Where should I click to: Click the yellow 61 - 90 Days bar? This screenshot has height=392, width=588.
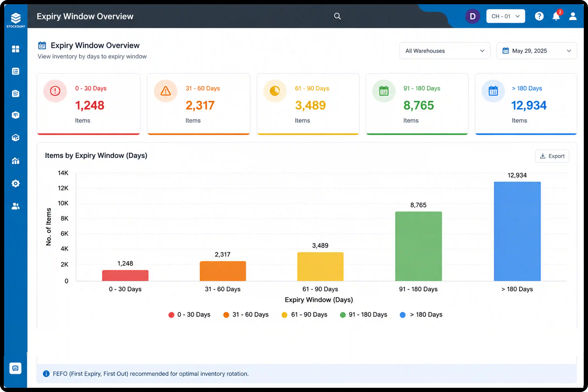tap(320, 266)
